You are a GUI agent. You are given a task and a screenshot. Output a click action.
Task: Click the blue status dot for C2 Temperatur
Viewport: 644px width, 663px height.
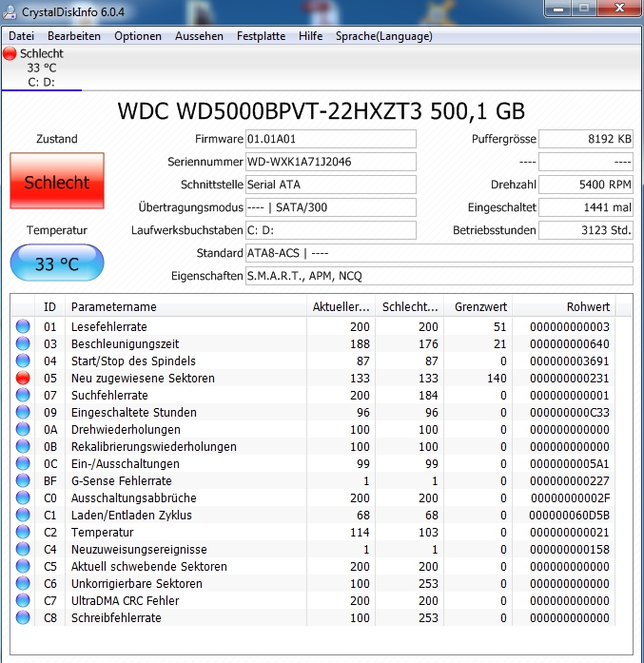tap(23, 532)
